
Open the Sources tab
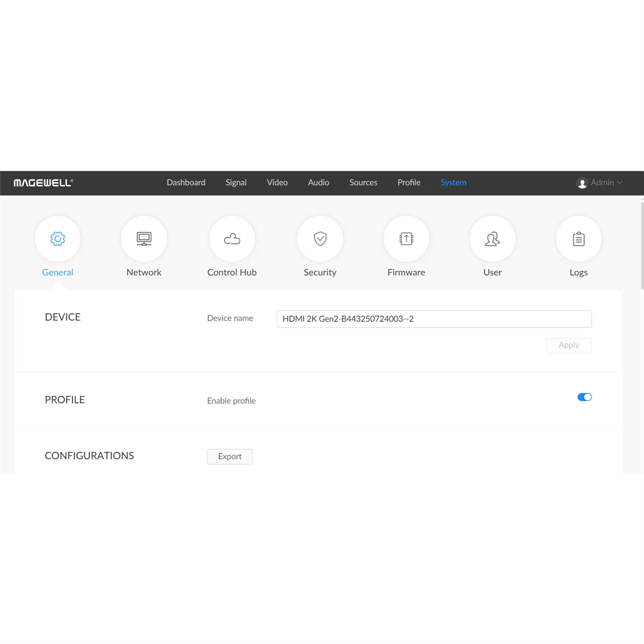click(x=363, y=182)
